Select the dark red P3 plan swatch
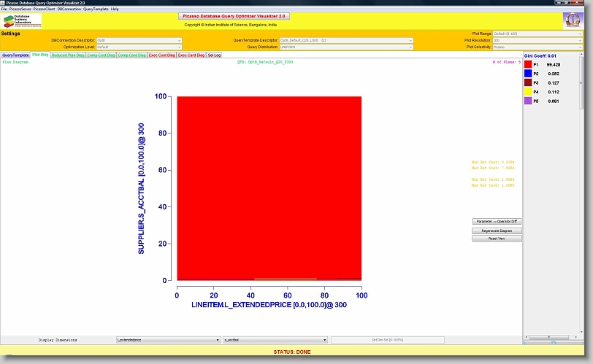Image resolution: width=593 pixels, height=364 pixels. pos(529,82)
